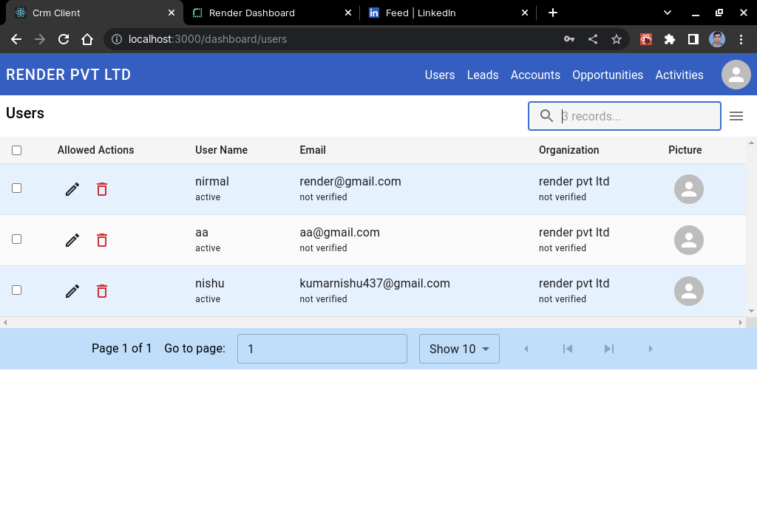The height and width of the screenshot is (532, 757).
Task: Open the browser home page
Action: coord(87,39)
